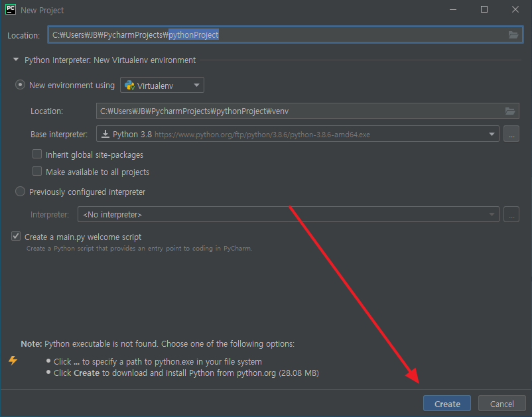Click the lightning bolt note icon
The image size is (532, 417).
click(13, 360)
